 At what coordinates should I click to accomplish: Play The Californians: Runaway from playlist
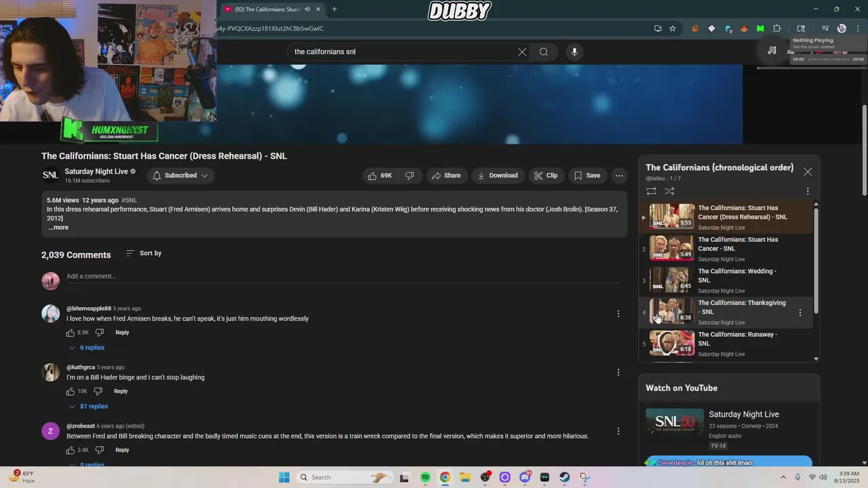(726, 344)
